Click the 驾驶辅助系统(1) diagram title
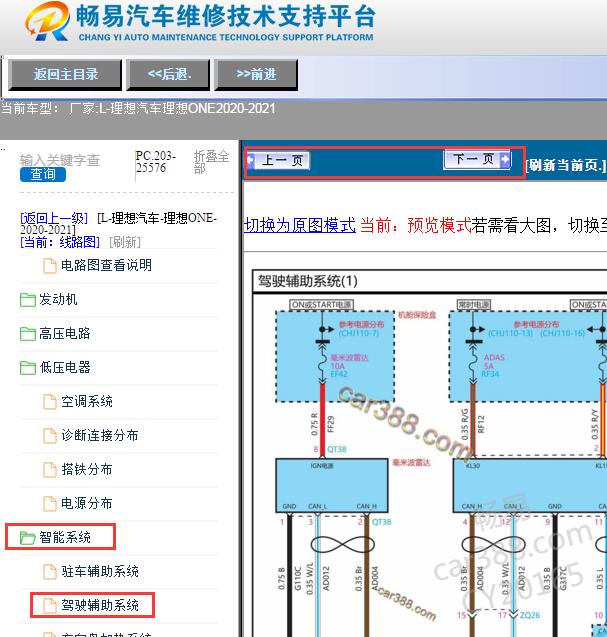The image size is (607, 637). tap(308, 281)
